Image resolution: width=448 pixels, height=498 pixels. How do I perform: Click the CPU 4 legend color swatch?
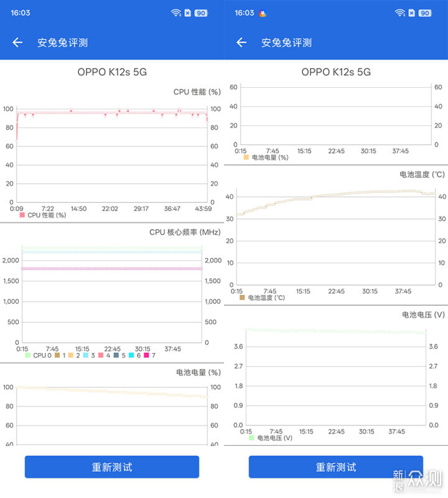click(101, 355)
